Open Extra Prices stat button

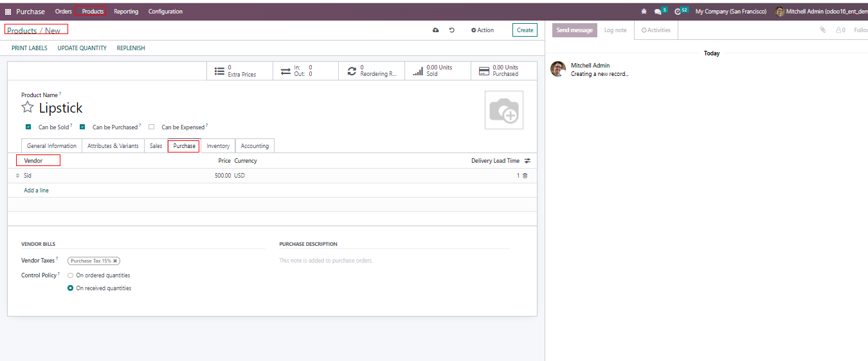coord(239,71)
